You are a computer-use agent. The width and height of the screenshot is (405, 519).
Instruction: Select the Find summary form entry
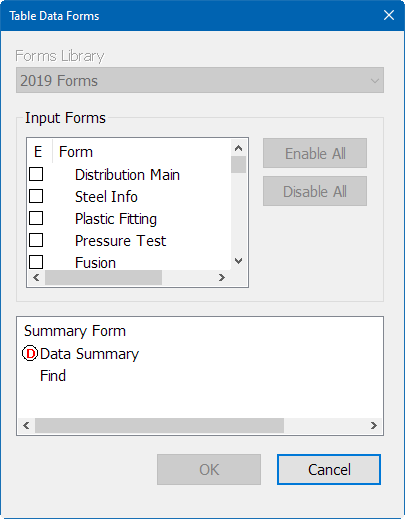[x=53, y=376]
